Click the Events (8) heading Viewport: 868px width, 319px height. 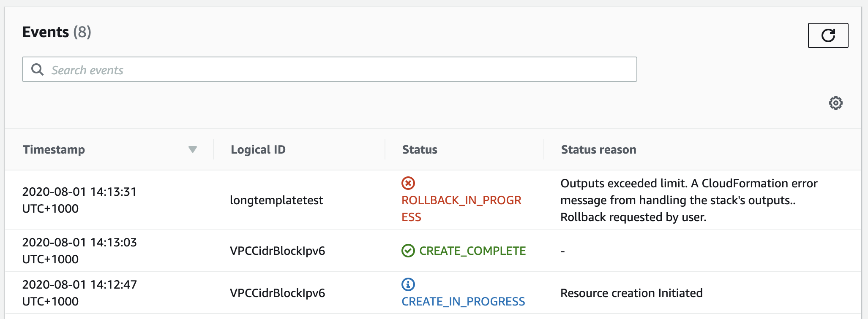point(57,32)
